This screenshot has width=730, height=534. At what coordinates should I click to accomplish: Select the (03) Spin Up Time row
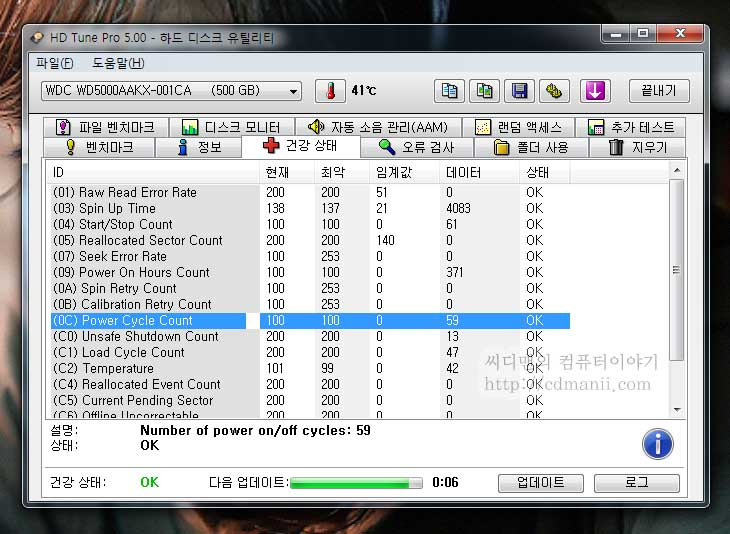(310, 208)
